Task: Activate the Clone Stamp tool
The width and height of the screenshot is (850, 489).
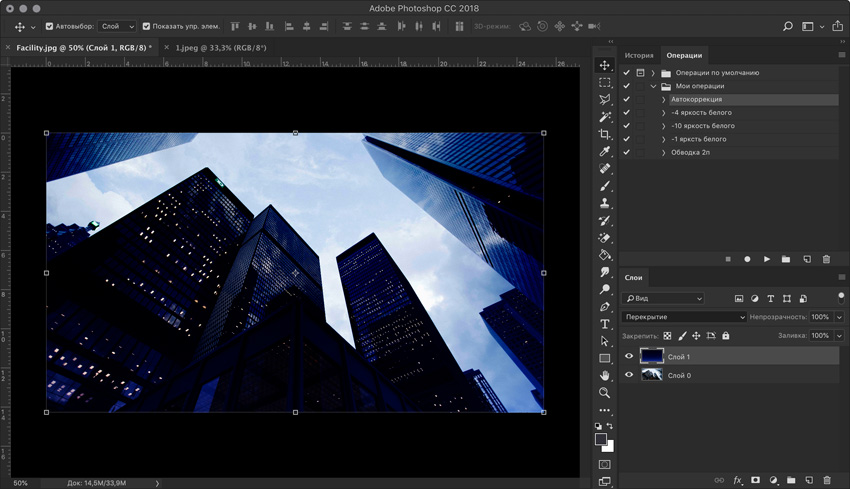Action: pyautogui.click(x=605, y=203)
